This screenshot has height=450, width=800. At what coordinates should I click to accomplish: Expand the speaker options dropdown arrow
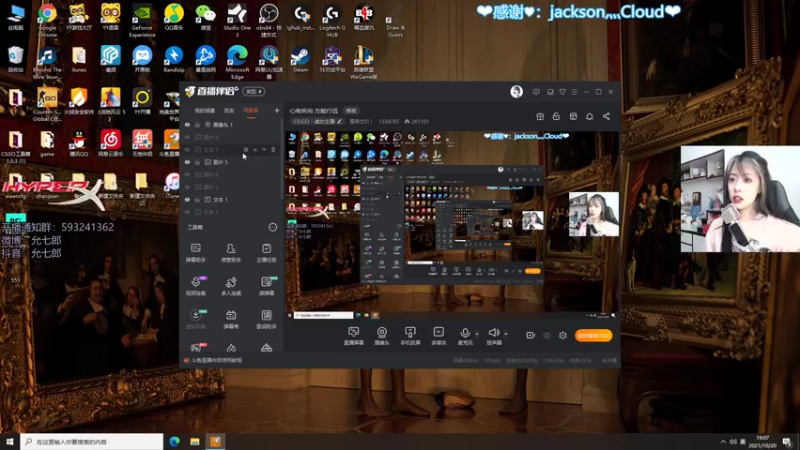[x=506, y=334]
